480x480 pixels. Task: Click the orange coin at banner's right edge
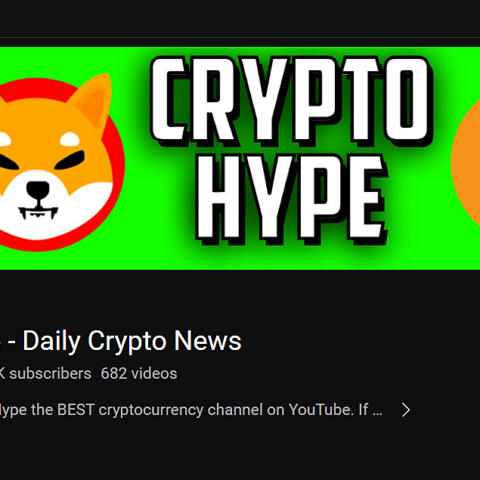[x=466, y=163]
